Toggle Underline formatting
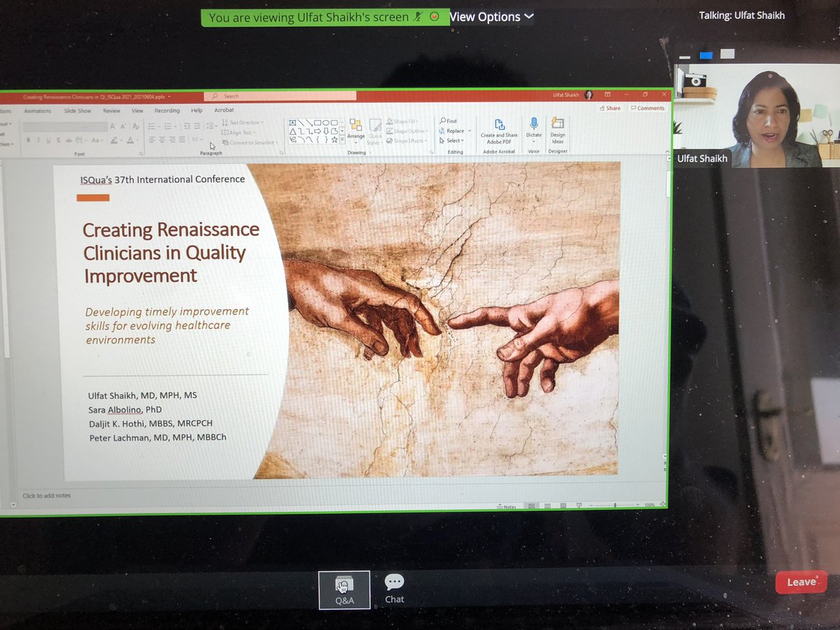Screen dimensions: 840x630 click(x=48, y=141)
